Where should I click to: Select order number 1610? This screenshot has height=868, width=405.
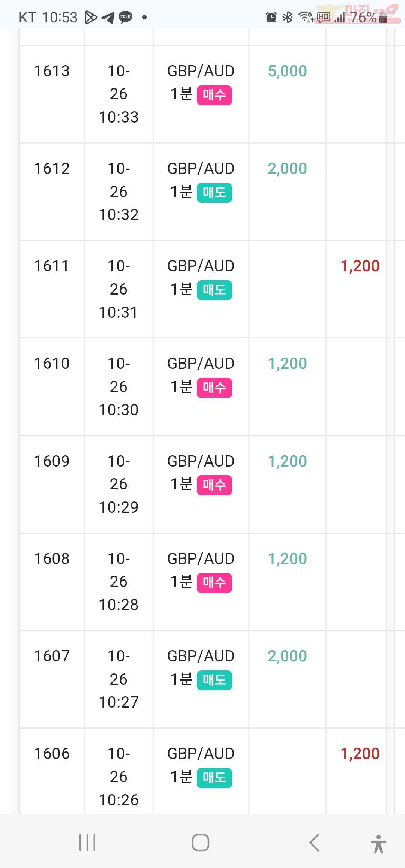[x=52, y=364]
